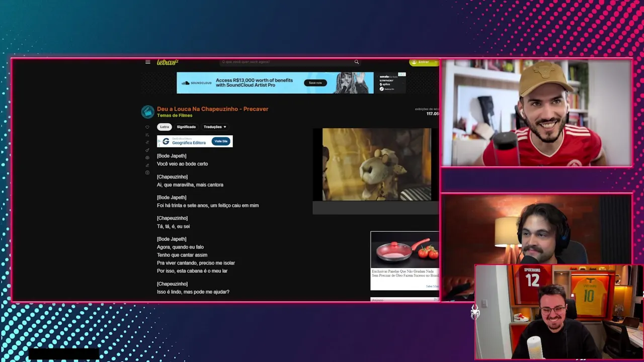Expand the Traduções dropdown
Viewport: 644px width, 362px height.
pyautogui.click(x=215, y=127)
